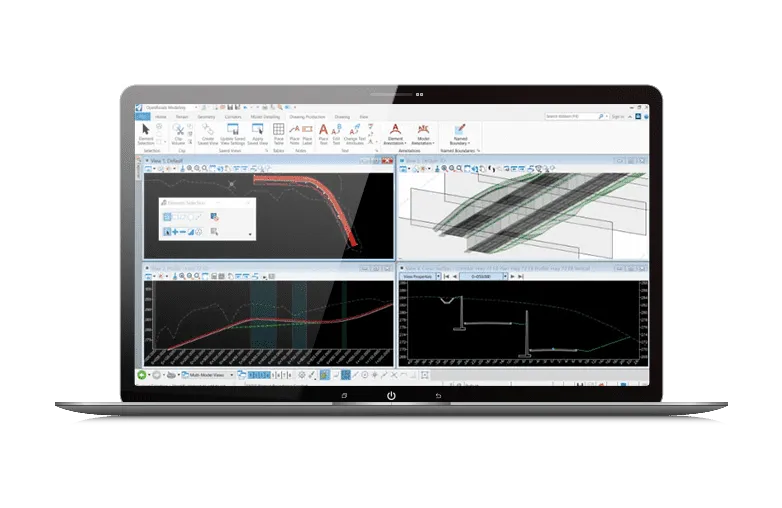This screenshot has height=508, width=782.
Task: Switch to the Geometry ribbon tab
Action: coord(206,116)
